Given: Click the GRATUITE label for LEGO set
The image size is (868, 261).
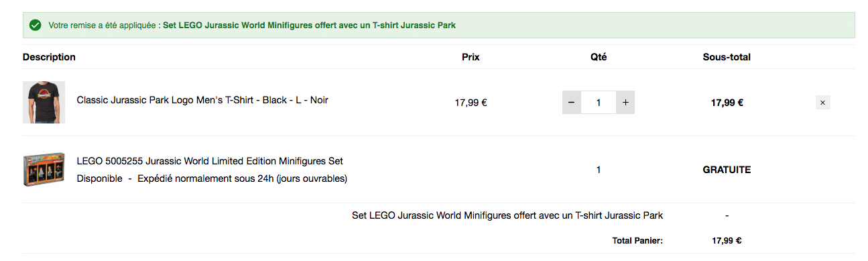Looking at the screenshot, I should [727, 170].
